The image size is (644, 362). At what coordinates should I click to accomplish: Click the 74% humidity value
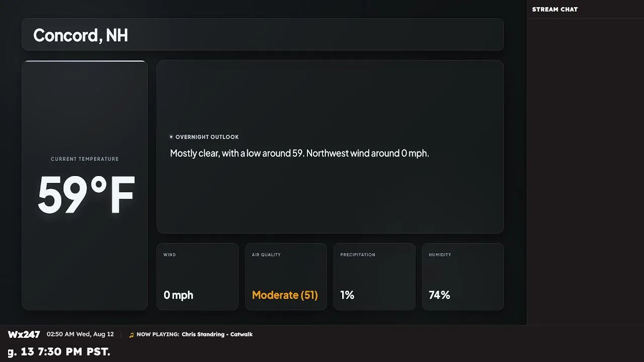(x=439, y=295)
